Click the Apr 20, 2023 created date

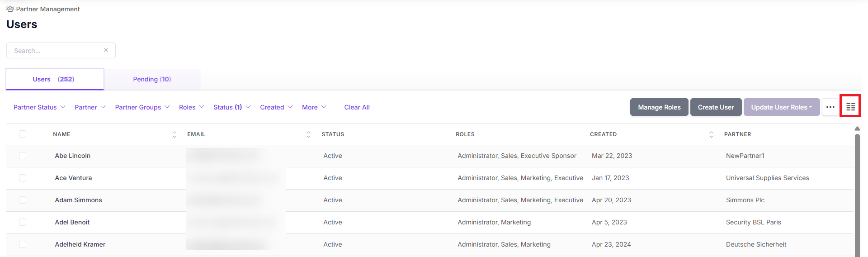click(611, 200)
